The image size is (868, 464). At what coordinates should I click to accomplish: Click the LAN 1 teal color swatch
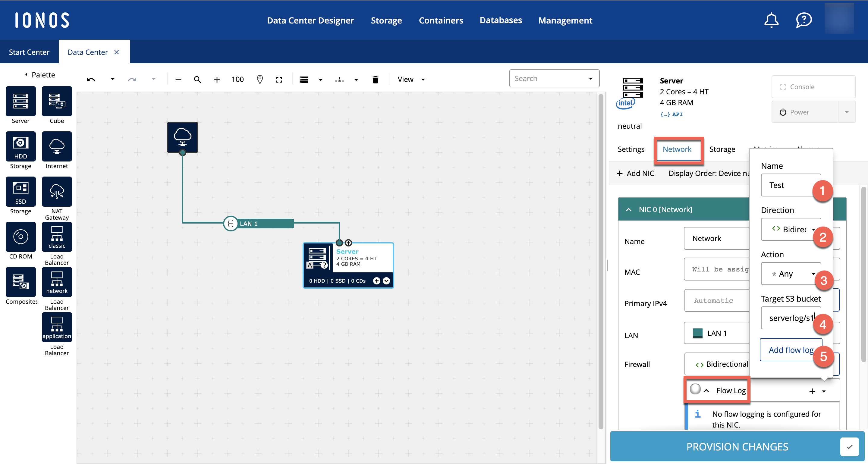[697, 333]
